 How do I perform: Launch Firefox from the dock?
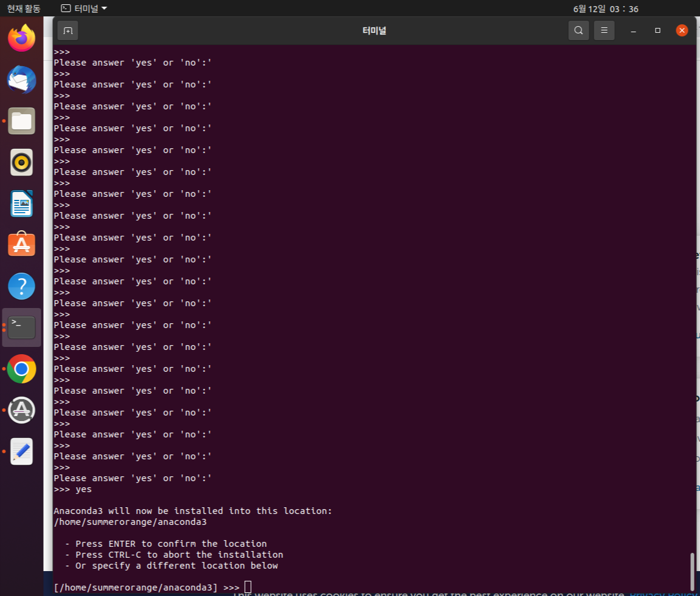21,38
